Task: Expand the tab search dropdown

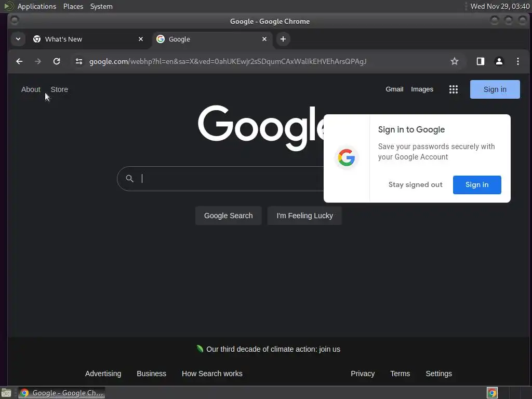Action: click(18, 39)
